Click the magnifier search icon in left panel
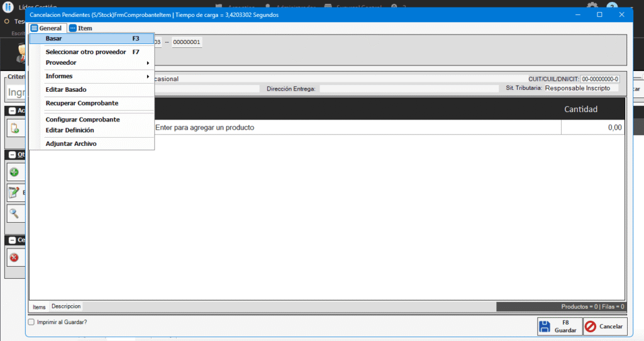 pos(14,213)
